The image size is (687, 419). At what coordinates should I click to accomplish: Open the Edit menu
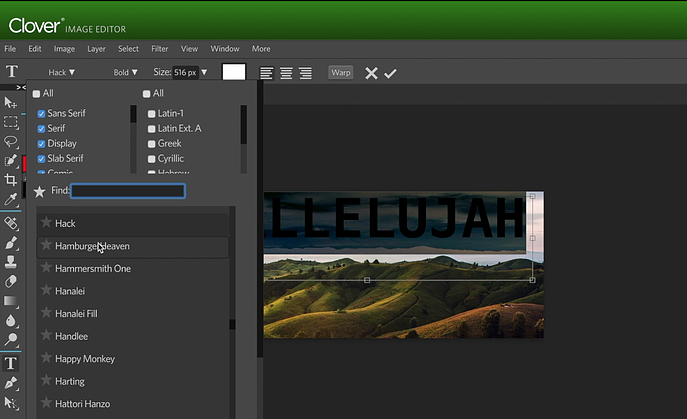point(35,49)
